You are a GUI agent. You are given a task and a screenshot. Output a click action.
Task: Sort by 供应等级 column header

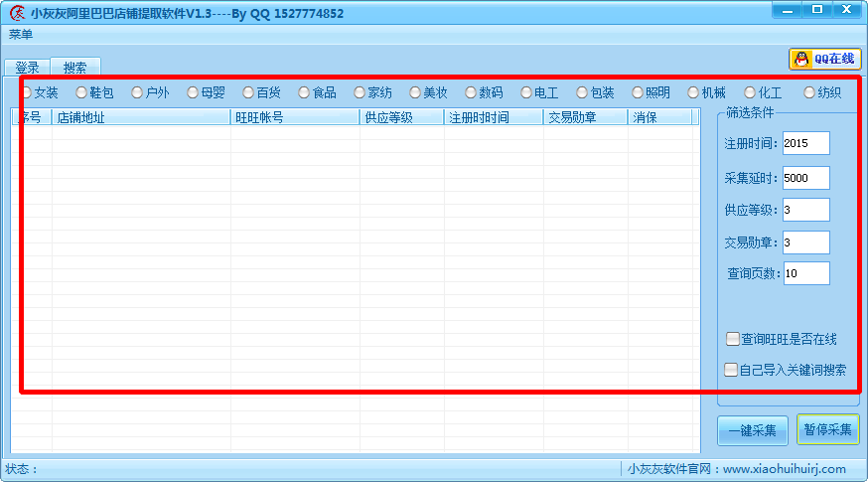pos(402,117)
